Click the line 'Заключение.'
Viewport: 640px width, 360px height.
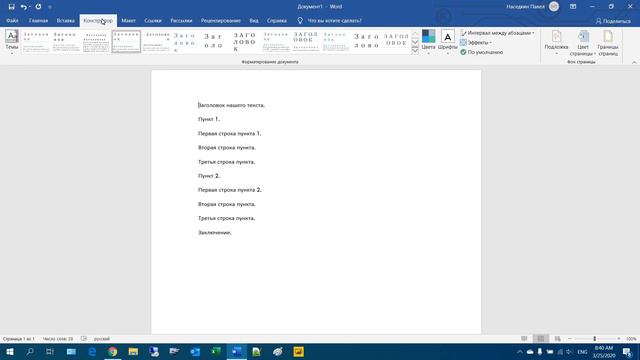pyautogui.click(x=215, y=233)
